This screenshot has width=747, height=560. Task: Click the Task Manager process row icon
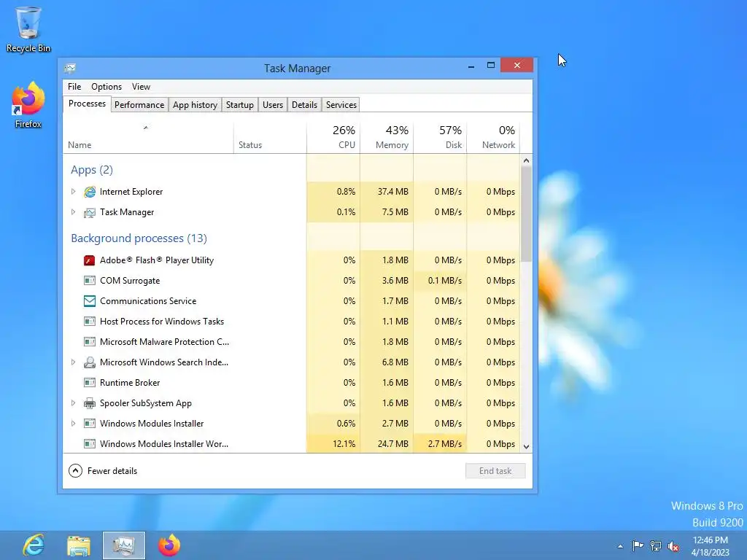[90, 212]
